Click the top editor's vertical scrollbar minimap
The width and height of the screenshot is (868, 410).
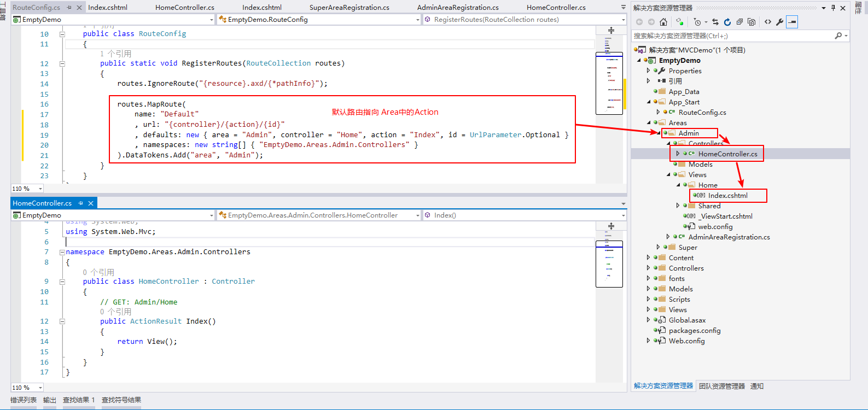click(609, 82)
